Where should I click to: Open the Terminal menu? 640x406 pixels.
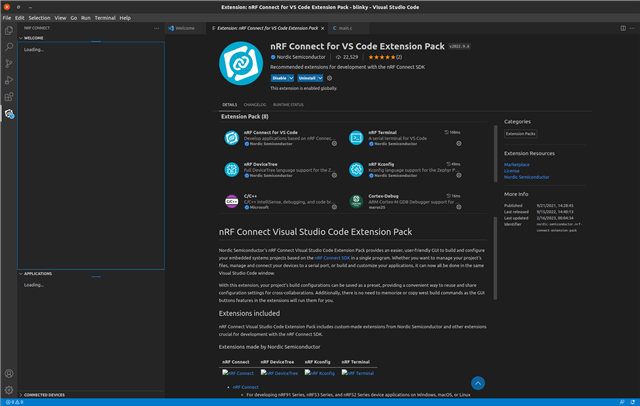pos(105,18)
